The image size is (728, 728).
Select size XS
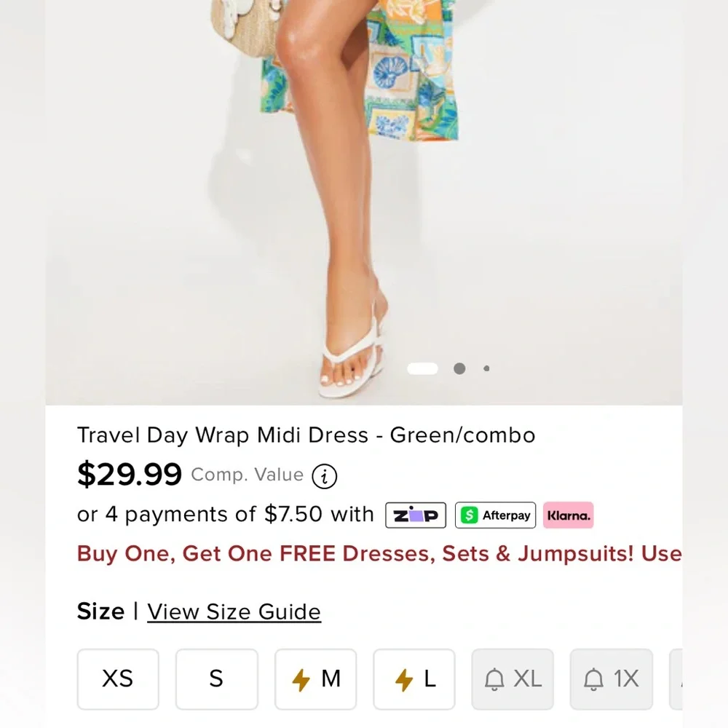point(118,679)
